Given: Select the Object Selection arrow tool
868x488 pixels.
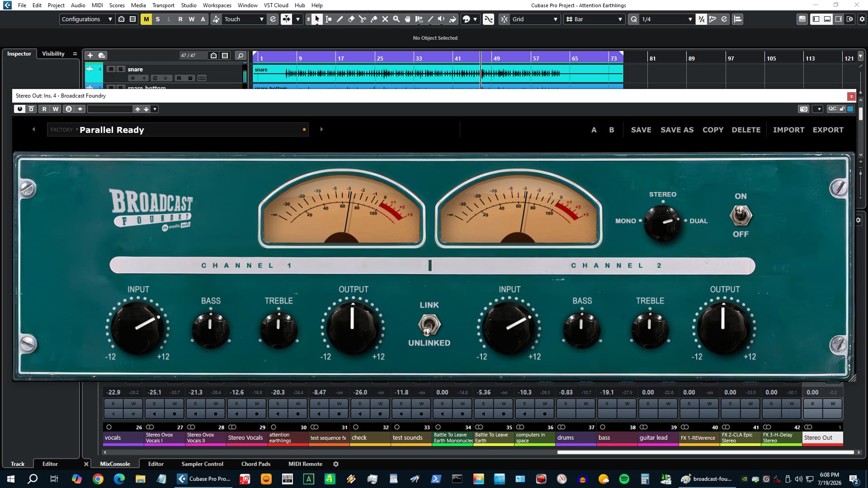Looking at the screenshot, I should (x=317, y=19).
